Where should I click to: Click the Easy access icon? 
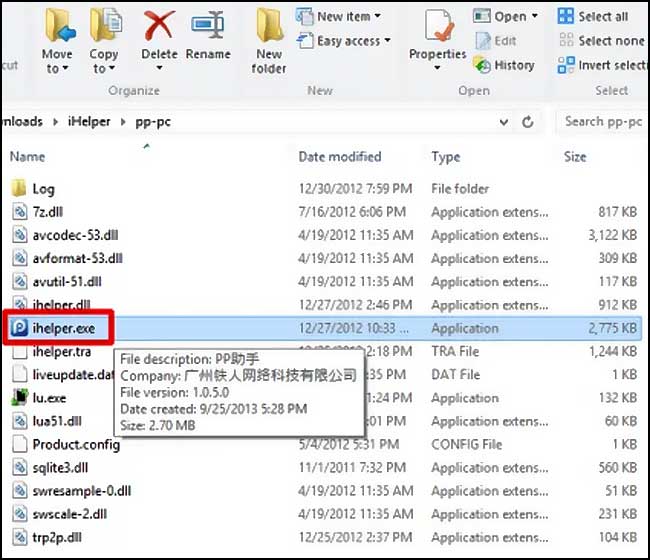pyautogui.click(x=305, y=41)
